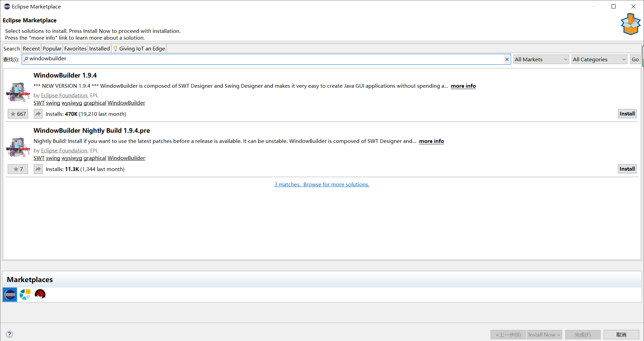Click the lightbulb icon on Giving IoT tab
Image resolution: width=644 pixels, height=341 pixels.
click(115, 48)
